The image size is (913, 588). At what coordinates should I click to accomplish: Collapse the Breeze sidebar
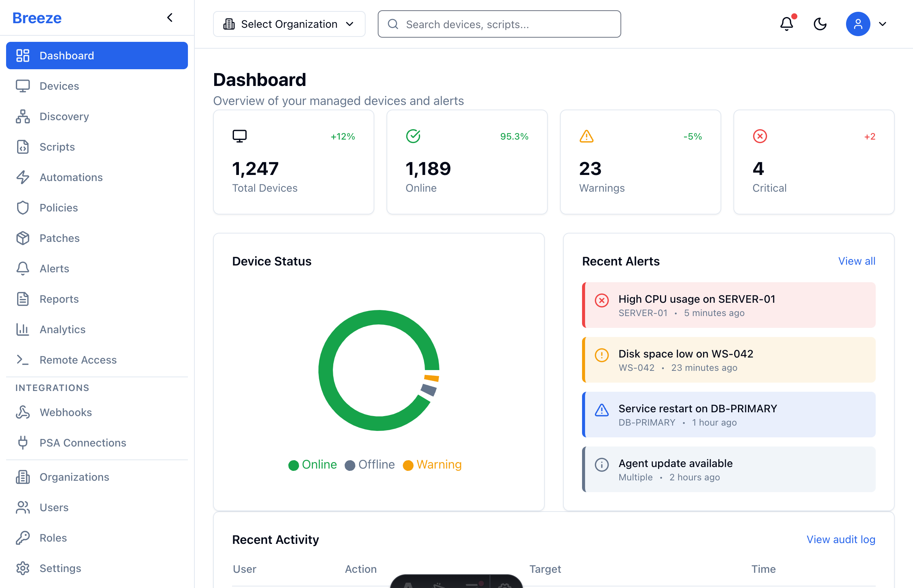(x=170, y=17)
